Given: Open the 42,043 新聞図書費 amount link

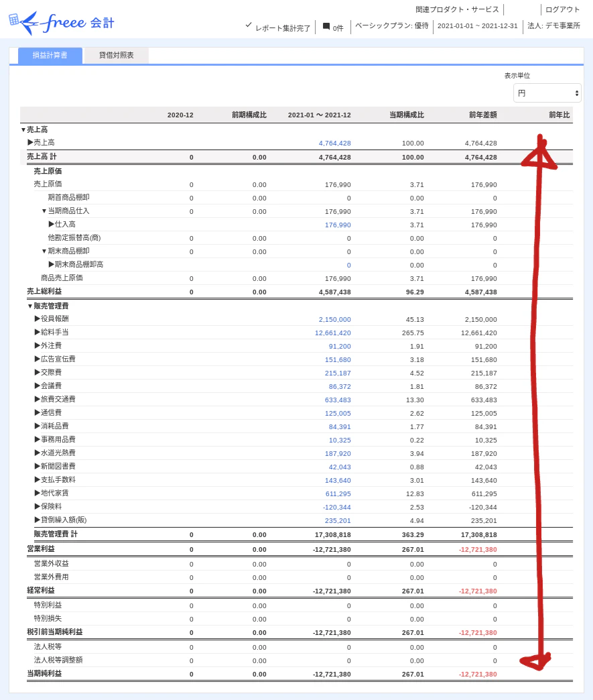Looking at the screenshot, I should pyautogui.click(x=340, y=467).
